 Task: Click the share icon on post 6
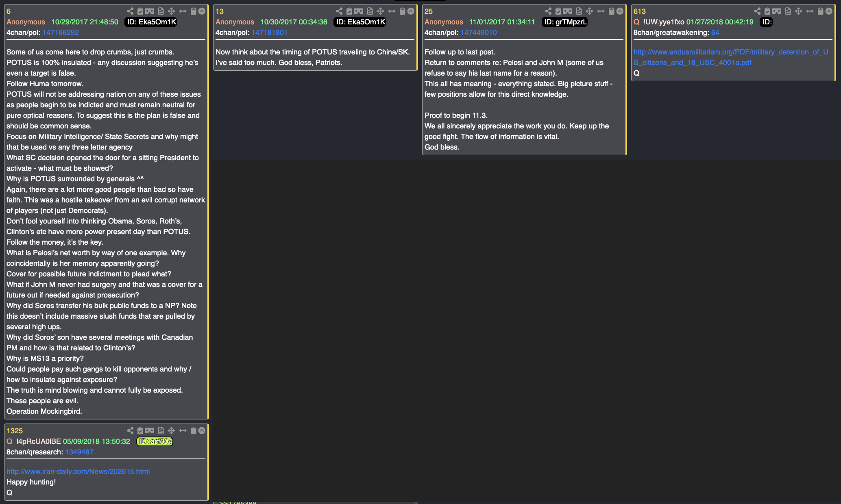(130, 11)
